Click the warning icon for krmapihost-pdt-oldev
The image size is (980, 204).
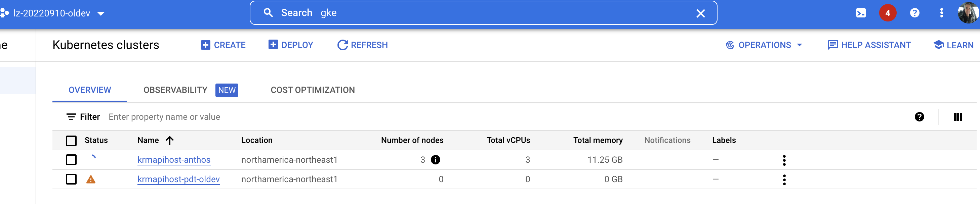click(x=91, y=179)
